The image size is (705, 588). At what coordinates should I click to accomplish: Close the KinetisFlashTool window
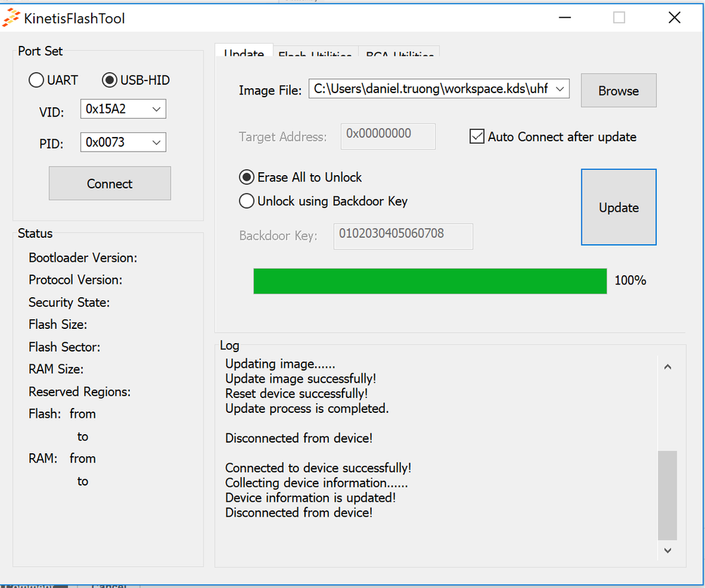675,18
